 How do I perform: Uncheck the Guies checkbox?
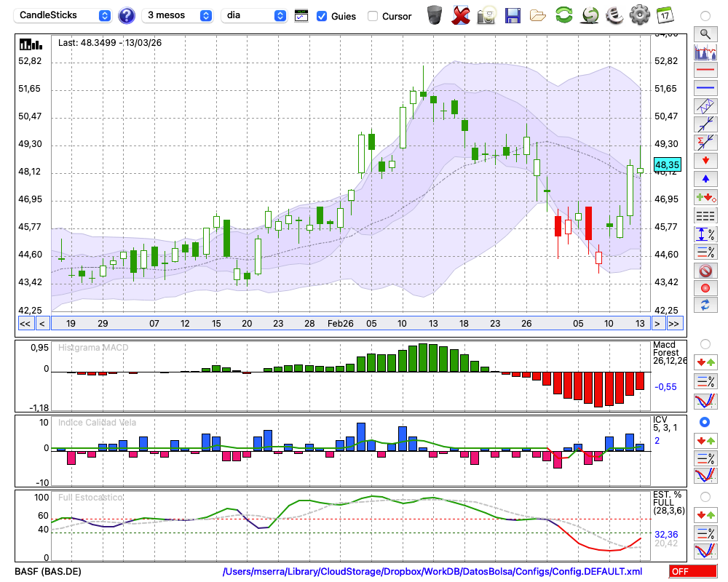tap(322, 16)
